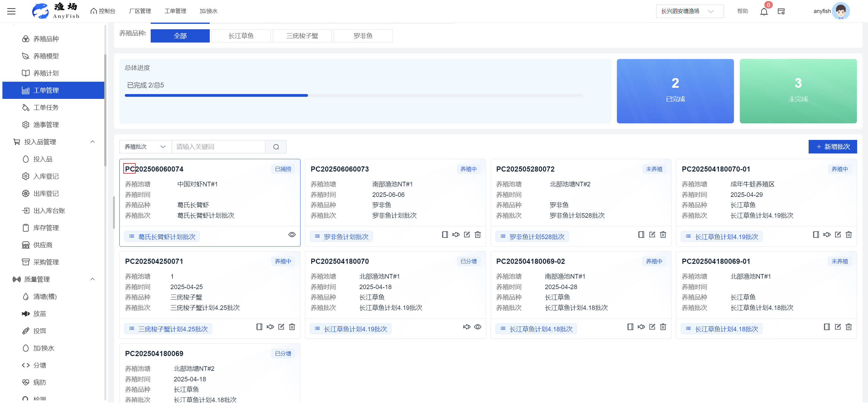Click edit icon on PC202504180069-02 card
Screen dimensions: 868x407
coord(652,327)
